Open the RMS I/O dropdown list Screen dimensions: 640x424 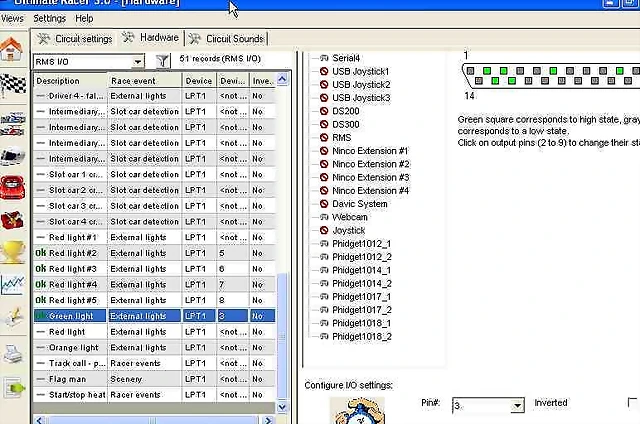[138, 62]
